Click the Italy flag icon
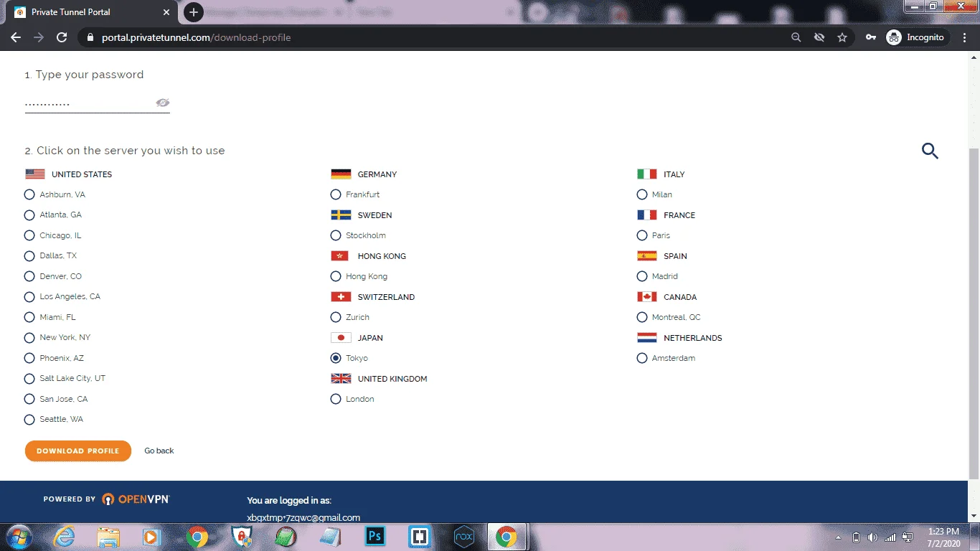The height and width of the screenshot is (551, 980). click(x=647, y=174)
